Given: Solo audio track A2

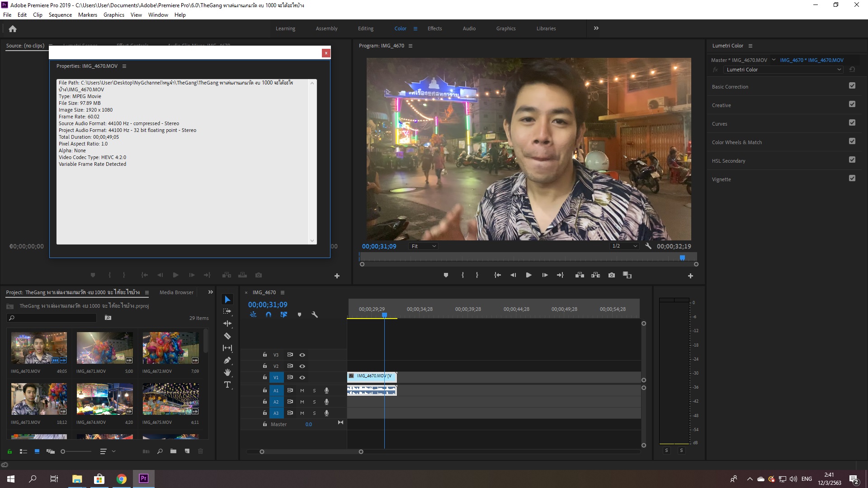Looking at the screenshot, I should 314,402.
